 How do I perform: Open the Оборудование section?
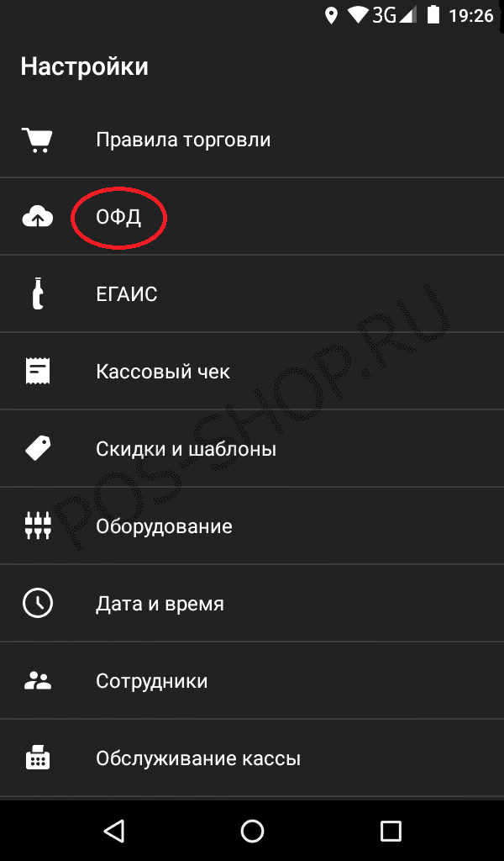[252, 526]
